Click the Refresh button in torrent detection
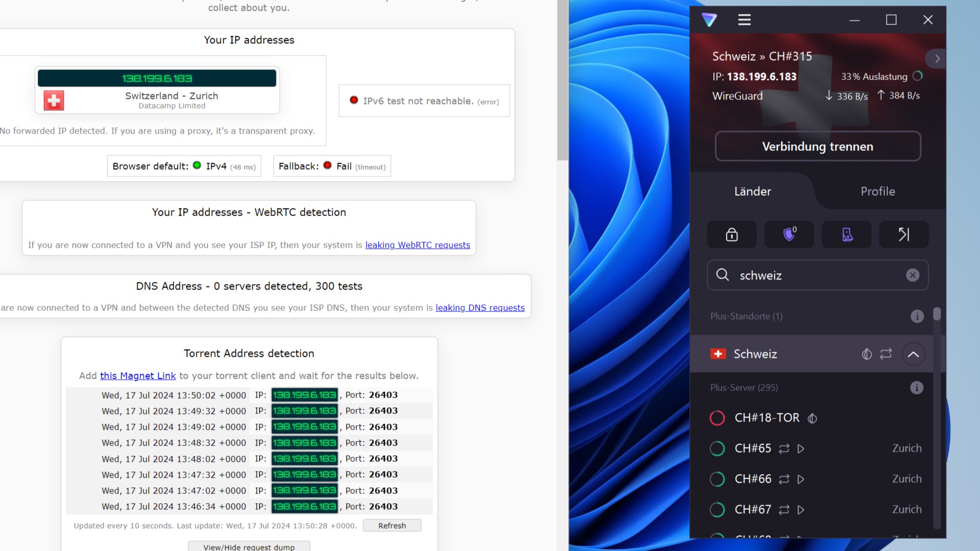This screenshot has width=980, height=551. 392,526
